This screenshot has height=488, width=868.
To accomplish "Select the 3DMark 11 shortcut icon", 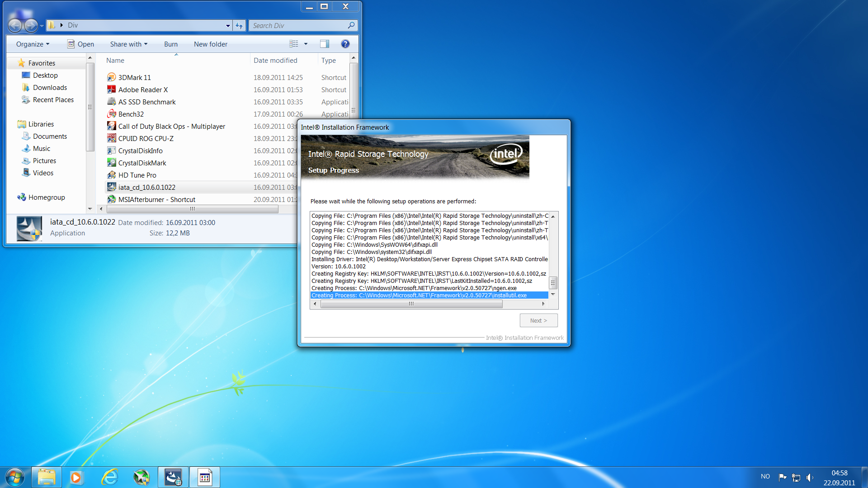I will tap(111, 77).
